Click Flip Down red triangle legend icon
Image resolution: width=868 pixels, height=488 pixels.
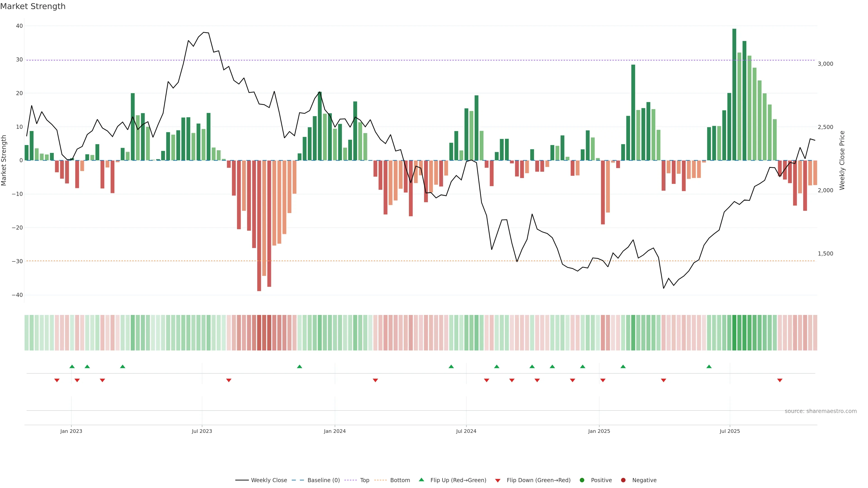point(498,480)
